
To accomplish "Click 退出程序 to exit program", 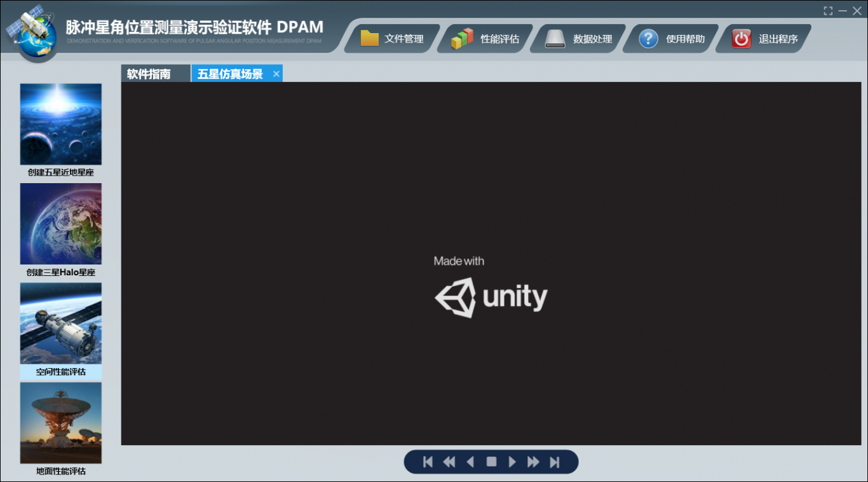I will pos(764,39).
